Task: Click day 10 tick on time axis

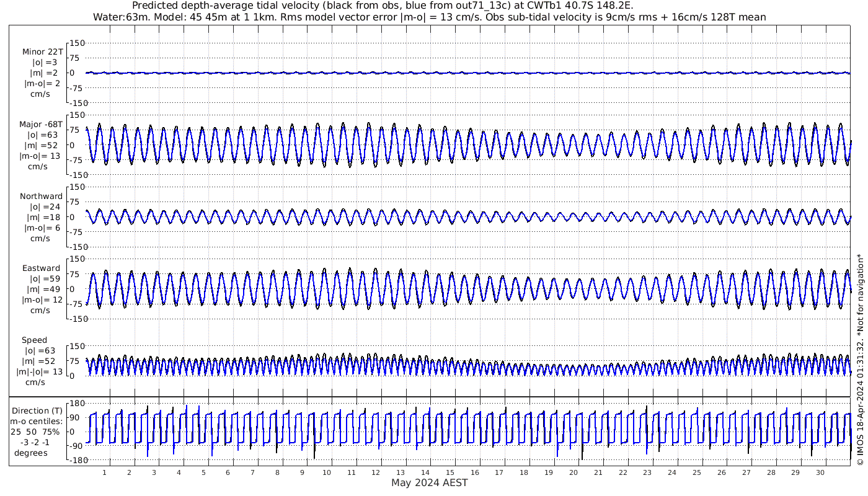Action: point(327,472)
